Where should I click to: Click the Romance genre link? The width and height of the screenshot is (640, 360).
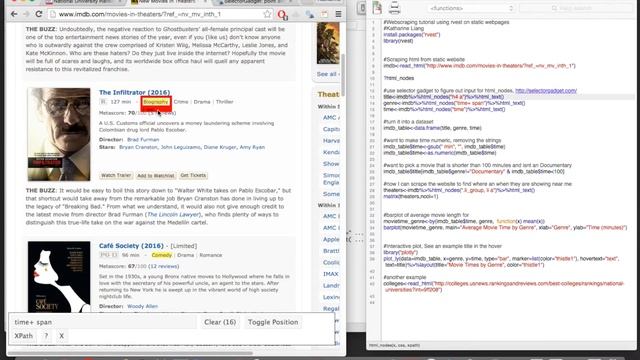pyautogui.click(x=211, y=256)
